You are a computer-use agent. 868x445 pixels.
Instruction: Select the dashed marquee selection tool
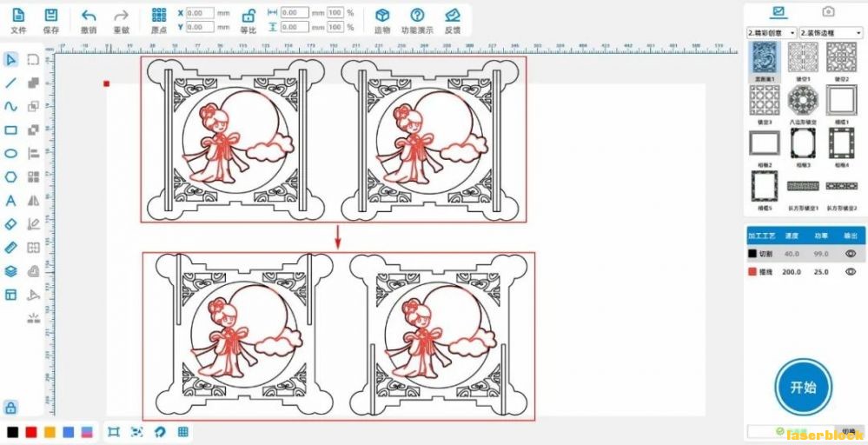(x=34, y=59)
